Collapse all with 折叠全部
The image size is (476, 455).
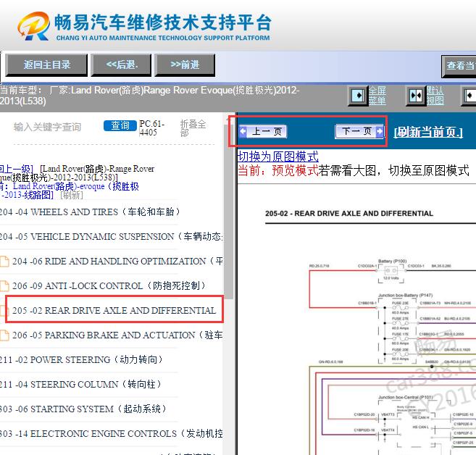point(193,128)
